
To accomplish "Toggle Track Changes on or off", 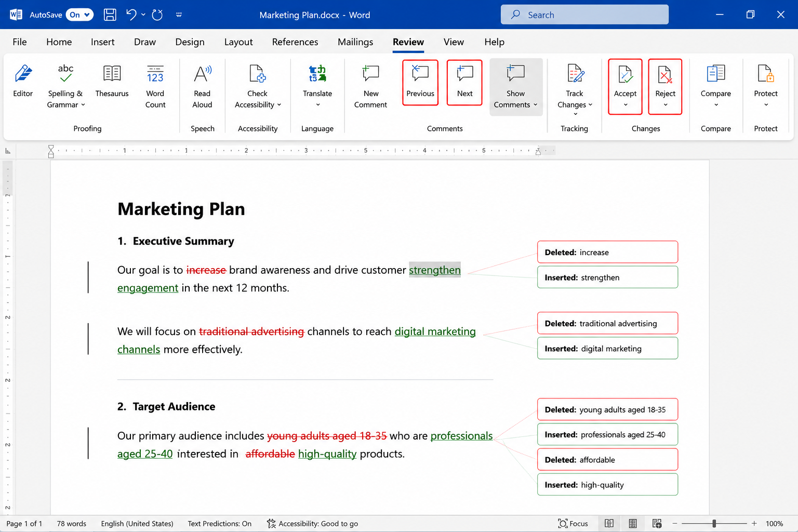I will pyautogui.click(x=575, y=81).
